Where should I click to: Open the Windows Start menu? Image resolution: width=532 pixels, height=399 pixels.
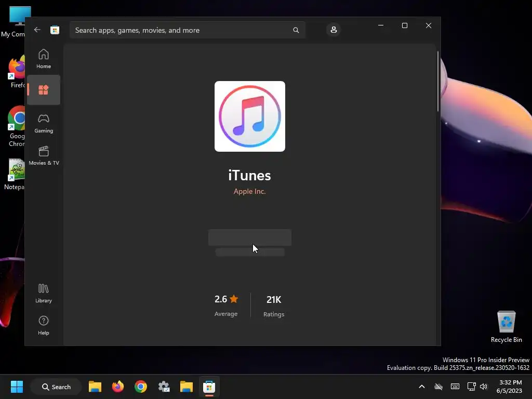(17, 387)
